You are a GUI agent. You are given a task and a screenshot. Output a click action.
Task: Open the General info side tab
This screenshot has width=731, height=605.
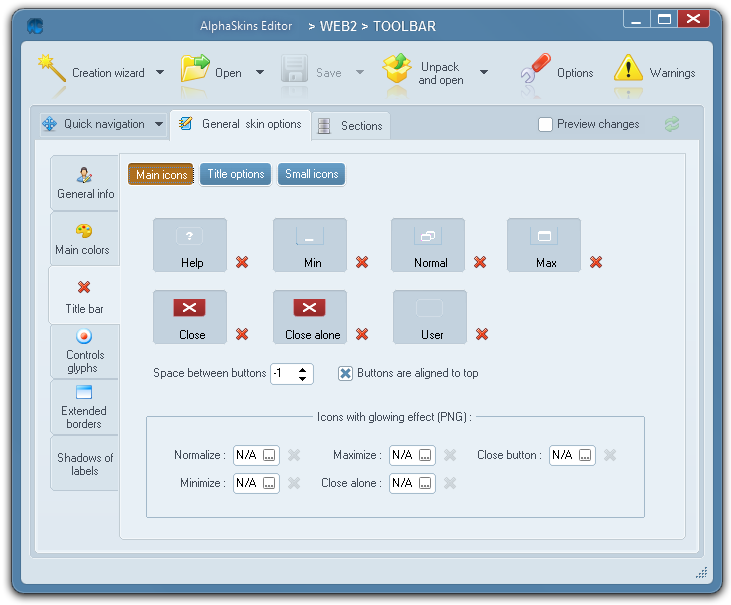pyautogui.click(x=85, y=183)
